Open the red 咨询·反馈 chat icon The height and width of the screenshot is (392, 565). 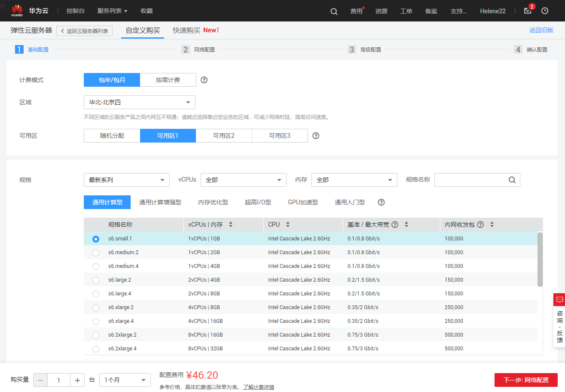pos(559,299)
